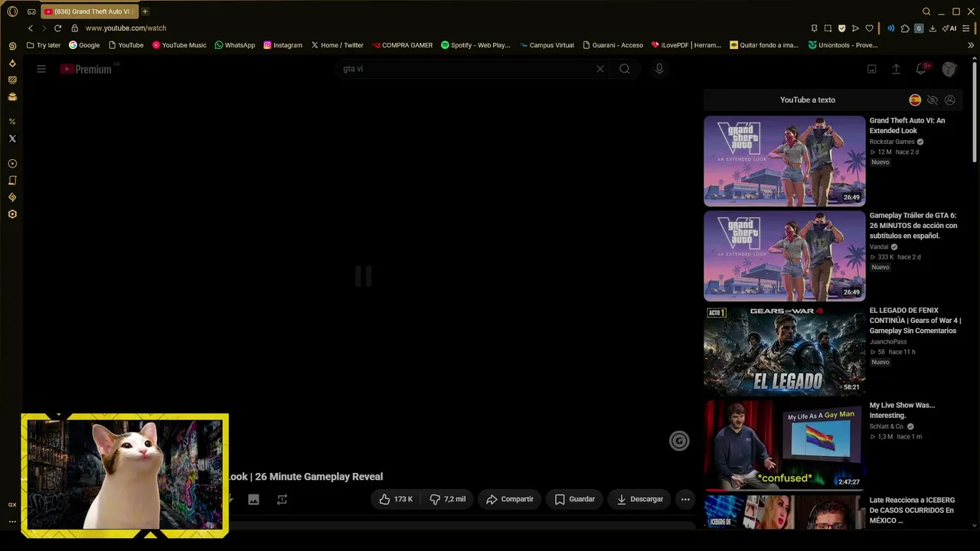The image size is (980, 551).
Task: Show more bookmarks with double chevron
Action: pos(971,45)
